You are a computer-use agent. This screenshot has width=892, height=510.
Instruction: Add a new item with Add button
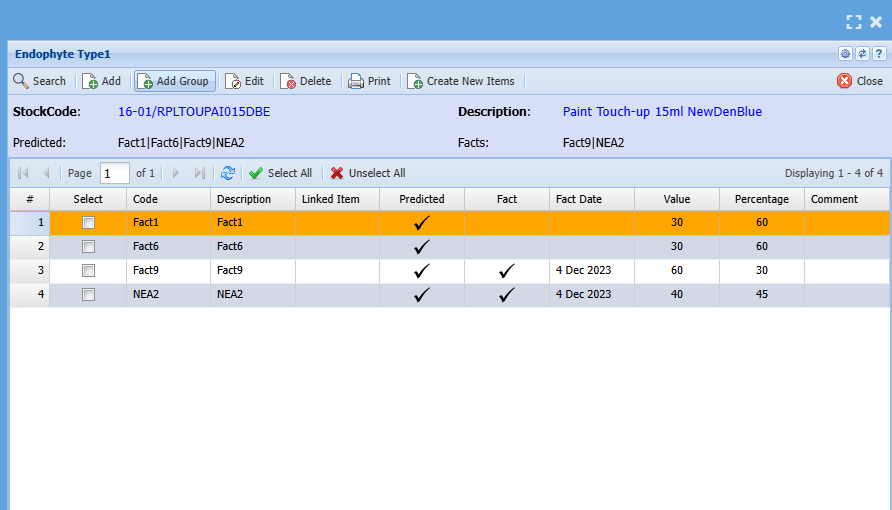(101, 81)
